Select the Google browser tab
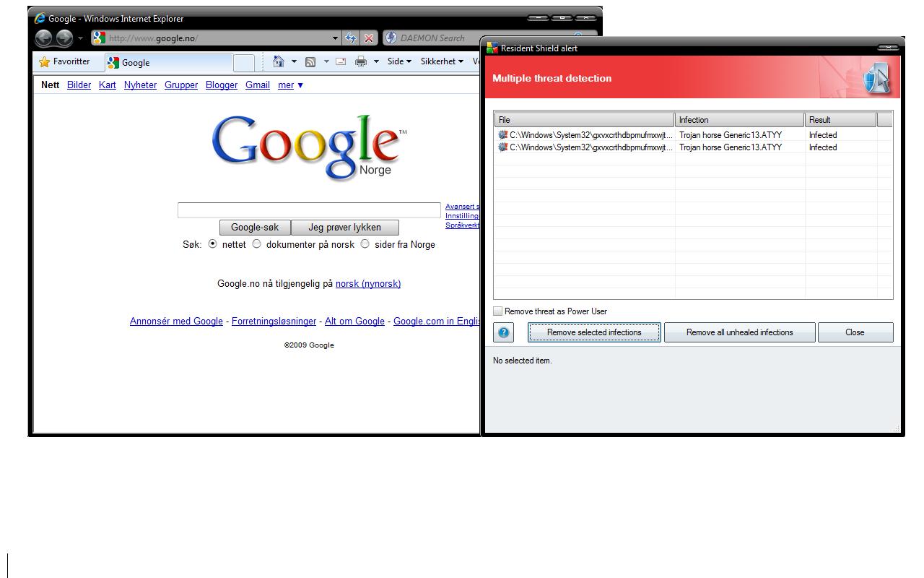This screenshot has height=578, width=924. 169,63
